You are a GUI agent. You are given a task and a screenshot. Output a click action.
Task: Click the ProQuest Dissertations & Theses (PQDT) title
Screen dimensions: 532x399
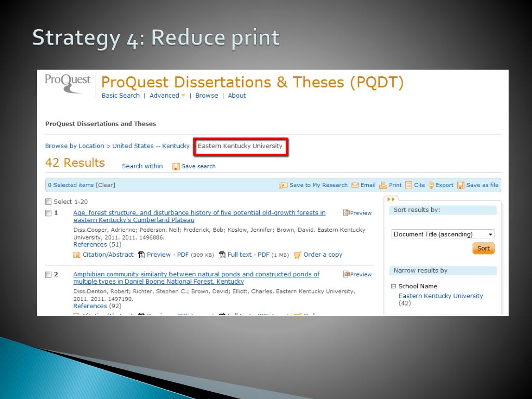point(252,83)
